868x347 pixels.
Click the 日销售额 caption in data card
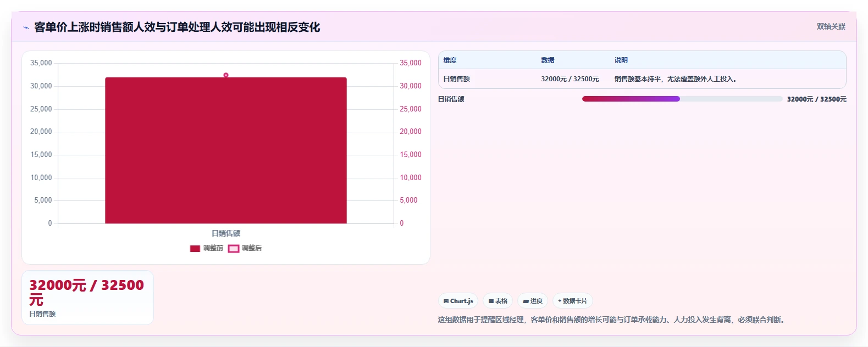click(42, 314)
